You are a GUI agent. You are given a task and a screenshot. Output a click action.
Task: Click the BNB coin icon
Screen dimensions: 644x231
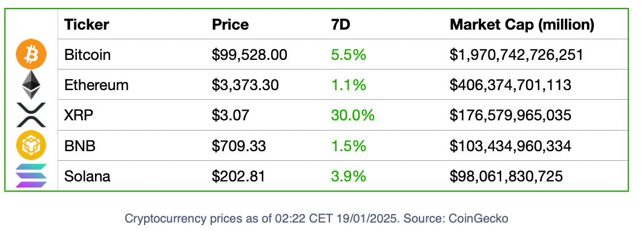click(x=31, y=146)
